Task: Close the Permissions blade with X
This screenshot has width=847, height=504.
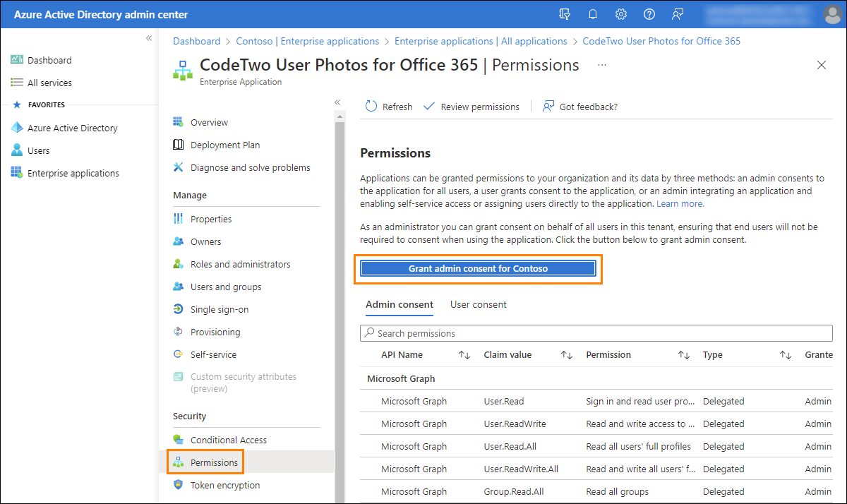Action: tap(822, 65)
